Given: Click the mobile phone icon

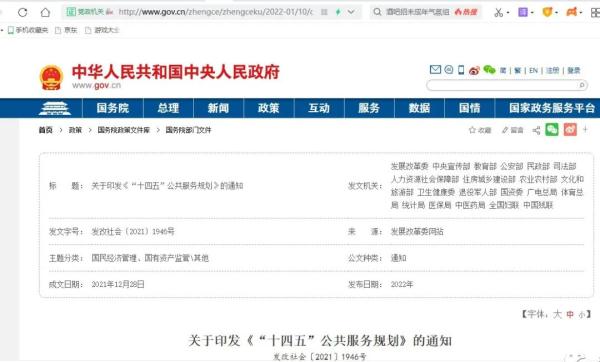Looking at the screenshot, I should tap(461, 70).
